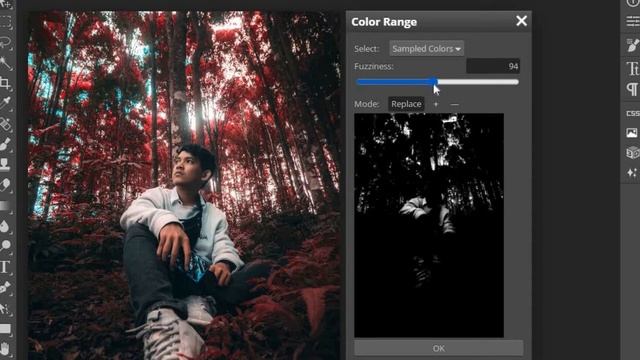Select the Rectangle shape tool
Screen dimensions: 640x360
click(x=5, y=329)
